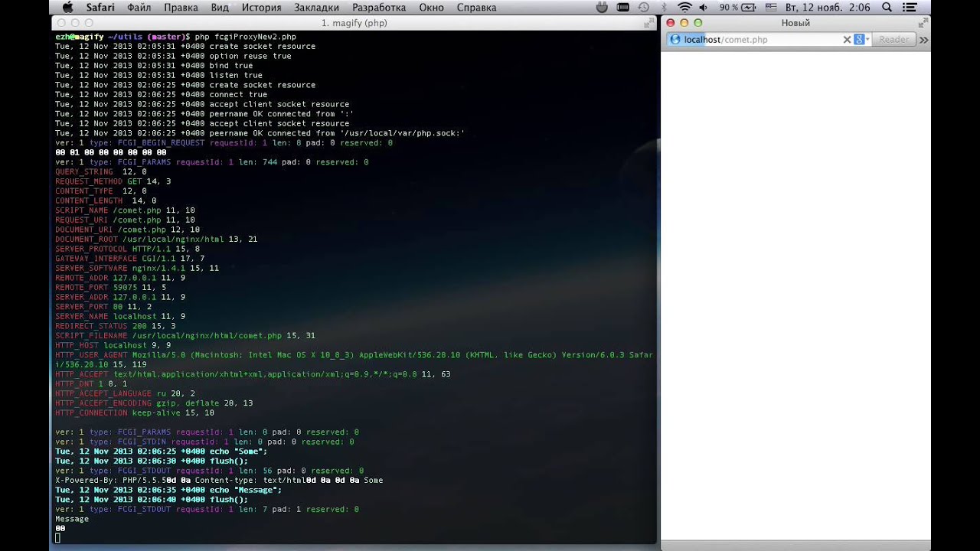Show more toolbar items chevron

click(x=923, y=40)
